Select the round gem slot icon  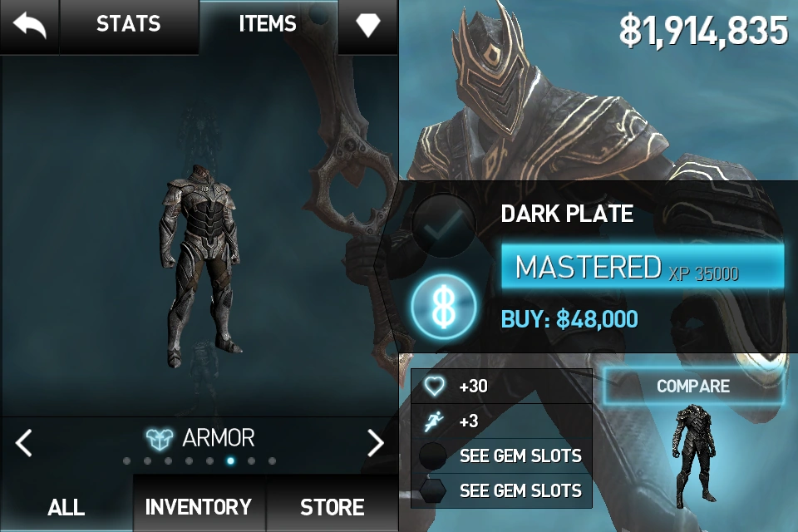pyautogui.click(x=432, y=456)
